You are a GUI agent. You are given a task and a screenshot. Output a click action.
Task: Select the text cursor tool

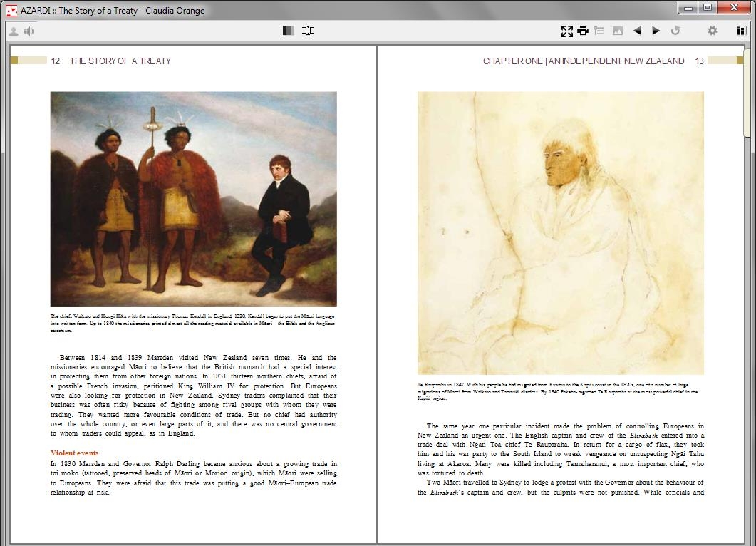point(308,31)
